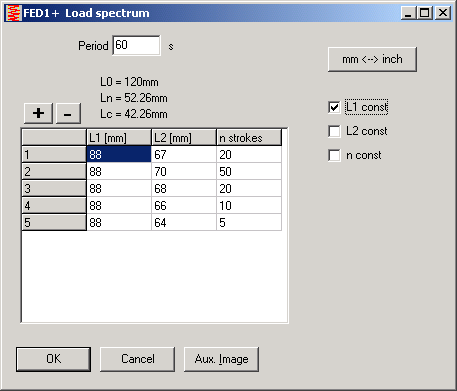This screenshot has height=391, width=457.
Task: Confirm with the OK button
Action: click(53, 359)
